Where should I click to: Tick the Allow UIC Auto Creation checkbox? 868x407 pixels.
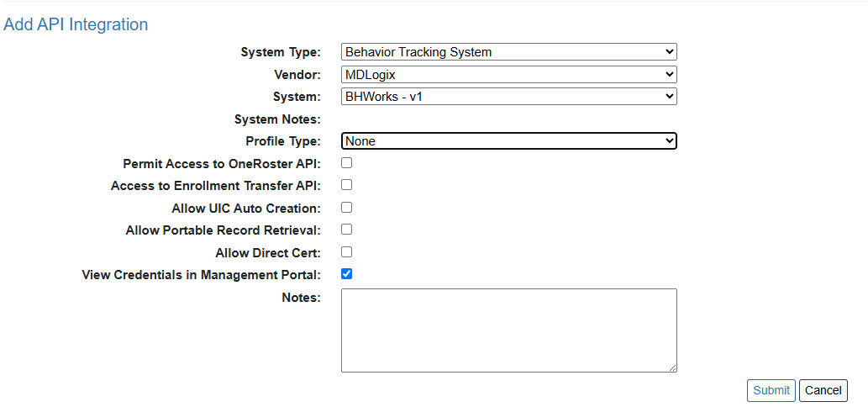coord(346,208)
